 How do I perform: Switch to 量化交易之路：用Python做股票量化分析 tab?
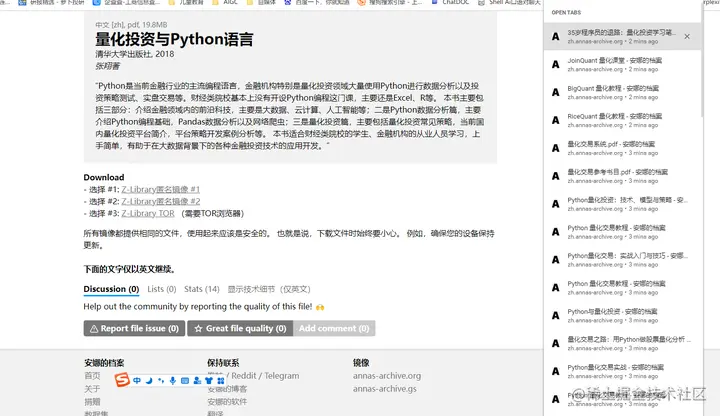coord(622,343)
